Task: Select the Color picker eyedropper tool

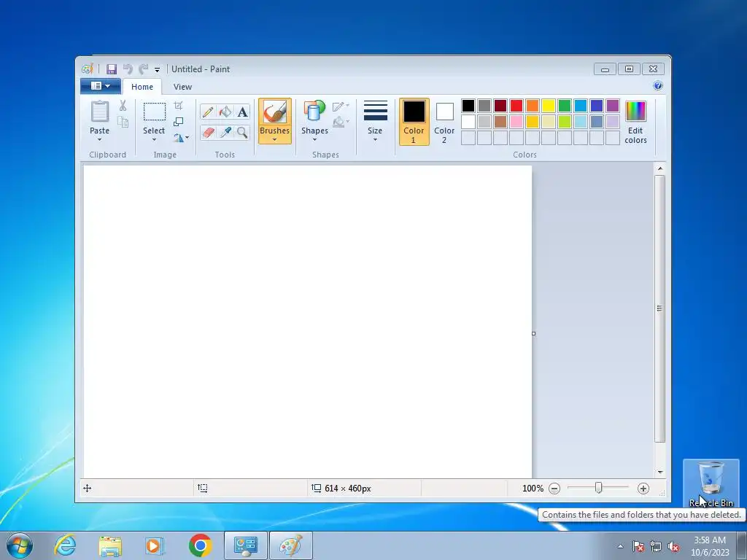Action: 225,132
